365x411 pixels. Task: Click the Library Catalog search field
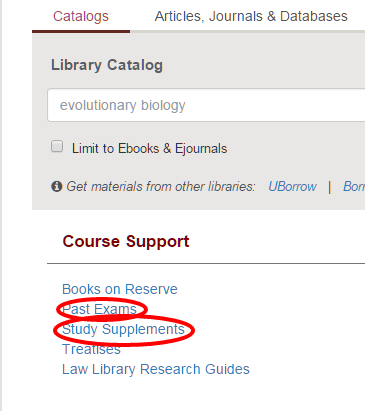[206, 105]
